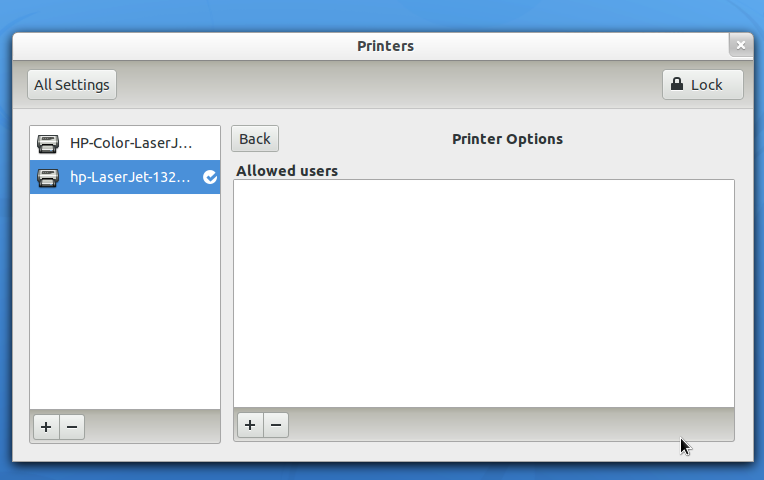Click the plus icon to add a printer
The height and width of the screenshot is (480, 764).
[x=46, y=427]
